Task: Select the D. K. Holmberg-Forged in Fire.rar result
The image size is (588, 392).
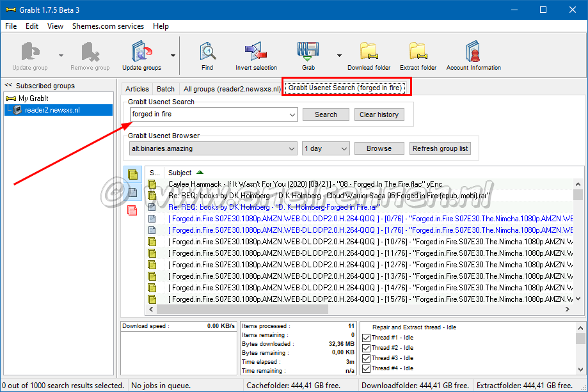Action: [274, 207]
